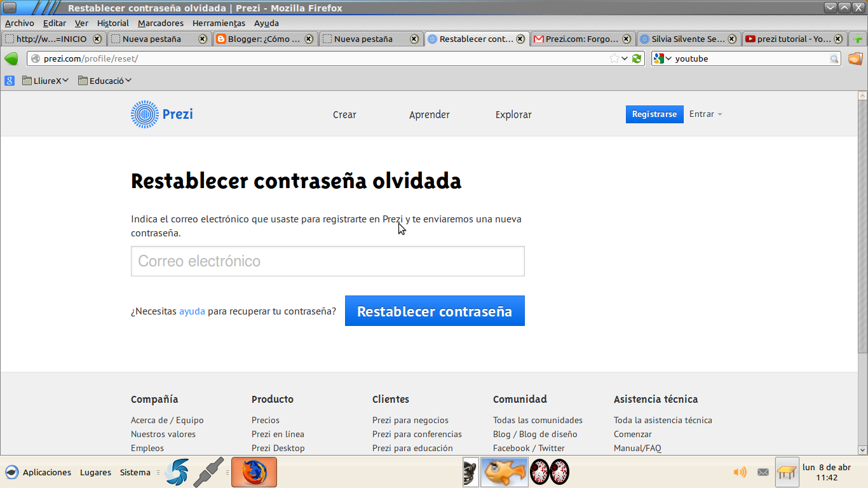Click the Google bookmark icon in the bookmarks bar

10,81
